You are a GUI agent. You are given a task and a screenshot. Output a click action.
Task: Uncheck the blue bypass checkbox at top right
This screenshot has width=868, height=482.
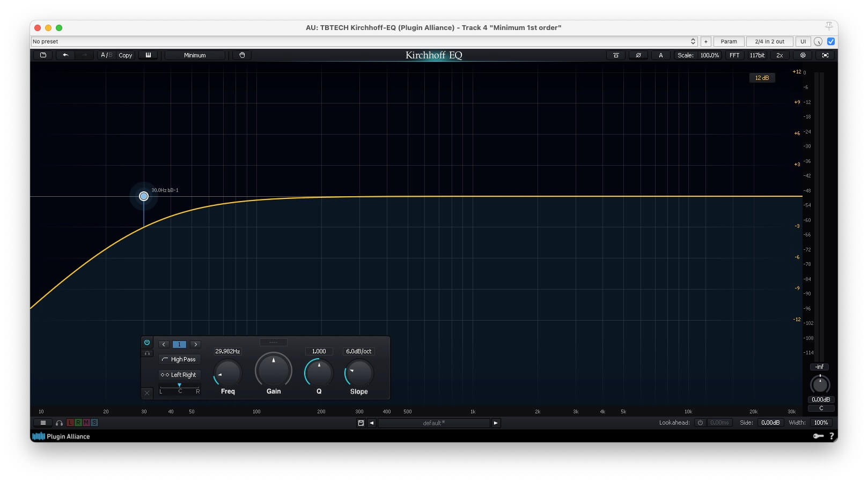pos(831,41)
